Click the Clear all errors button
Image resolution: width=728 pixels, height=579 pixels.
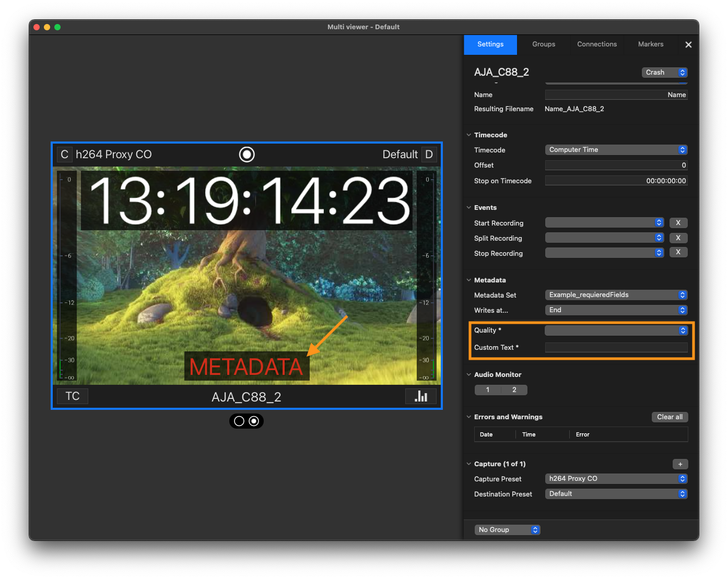click(x=670, y=417)
